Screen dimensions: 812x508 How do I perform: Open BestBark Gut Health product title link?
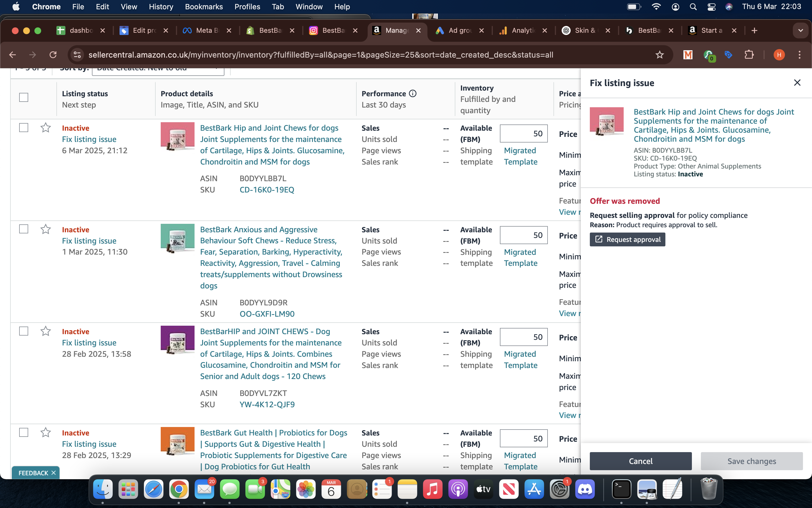273,450
